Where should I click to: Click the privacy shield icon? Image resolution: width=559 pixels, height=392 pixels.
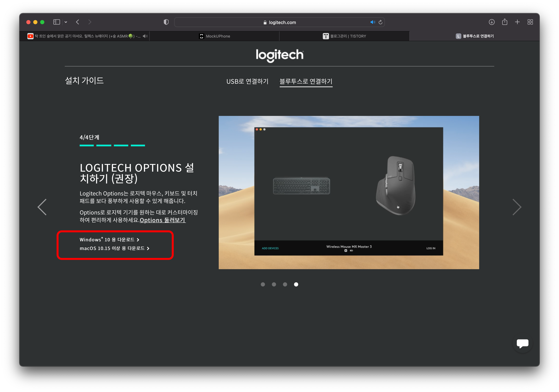point(166,22)
